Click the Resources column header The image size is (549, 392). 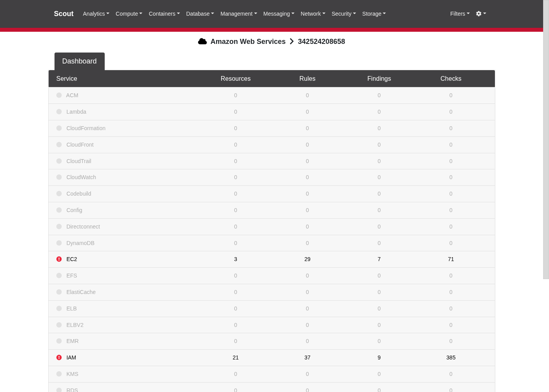236,79
